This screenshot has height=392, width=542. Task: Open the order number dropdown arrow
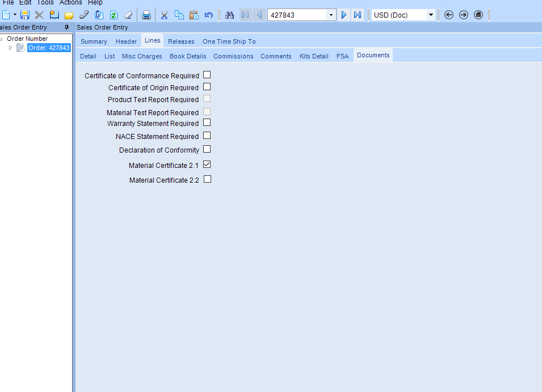(x=331, y=15)
